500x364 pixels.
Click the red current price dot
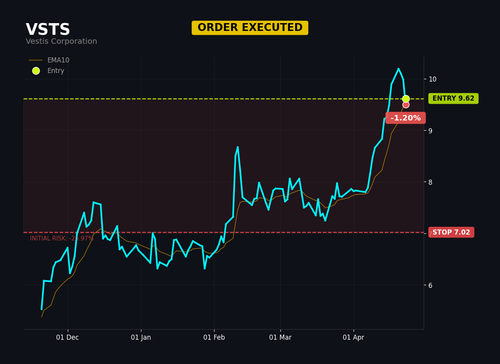pos(406,105)
